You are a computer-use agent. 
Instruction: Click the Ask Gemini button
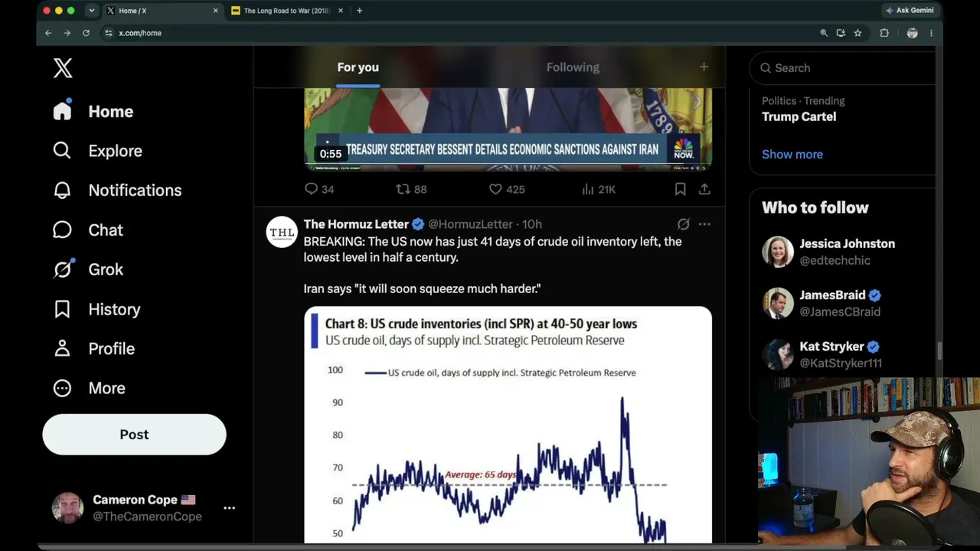pos(910,11)
